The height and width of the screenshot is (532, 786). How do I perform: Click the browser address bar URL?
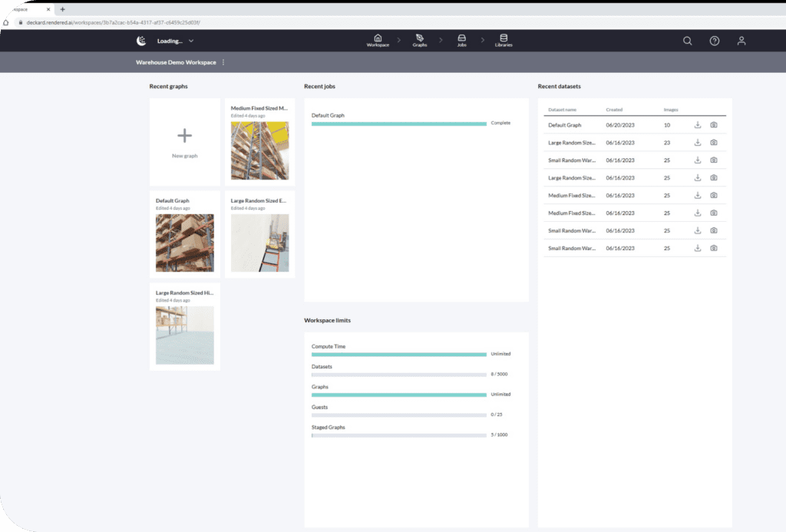coord(115,23)
